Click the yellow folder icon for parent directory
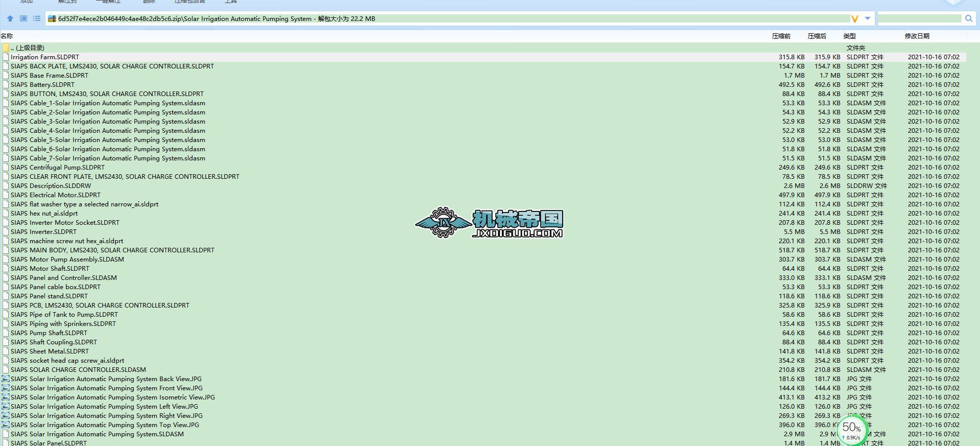 (x=6, y=48)
